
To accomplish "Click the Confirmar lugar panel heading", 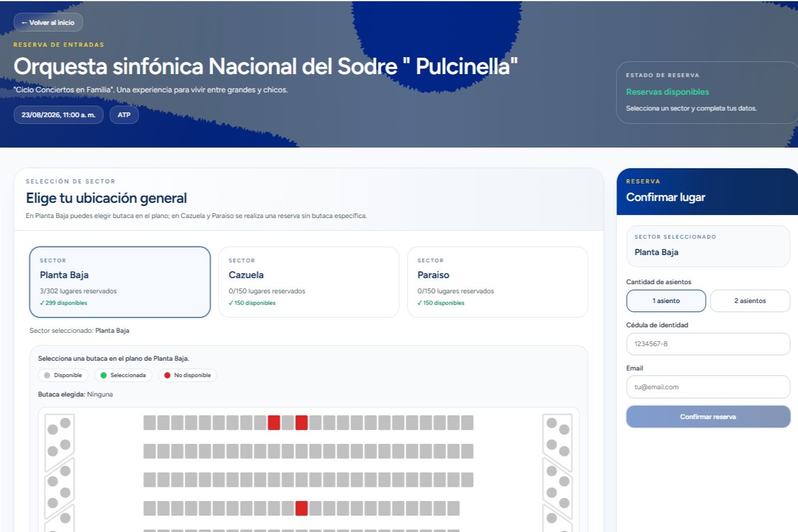I will (666, 197).
